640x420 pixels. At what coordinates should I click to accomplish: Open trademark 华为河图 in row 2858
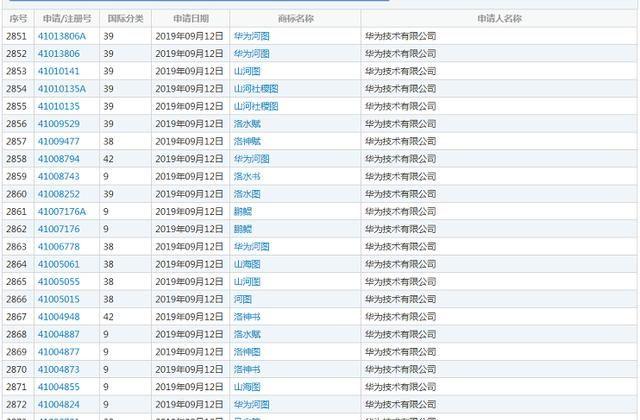pos(251,159)
